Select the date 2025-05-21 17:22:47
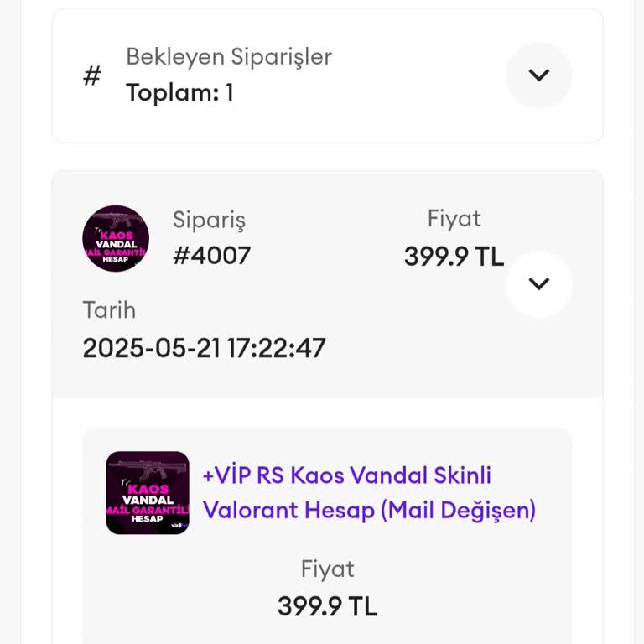This screenshot has height=644, width=644. tap(204, 348)
